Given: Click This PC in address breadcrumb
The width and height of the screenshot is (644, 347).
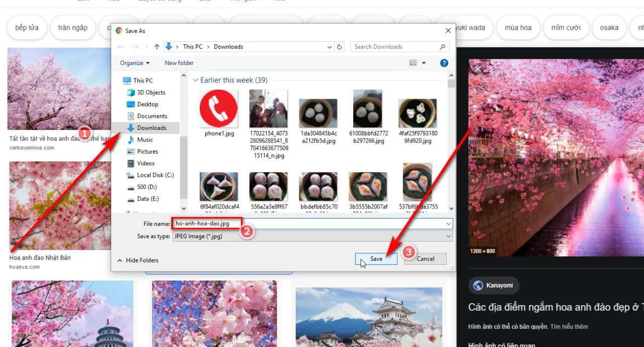Looking at the screenshot, I should click(x=193, y=47).
